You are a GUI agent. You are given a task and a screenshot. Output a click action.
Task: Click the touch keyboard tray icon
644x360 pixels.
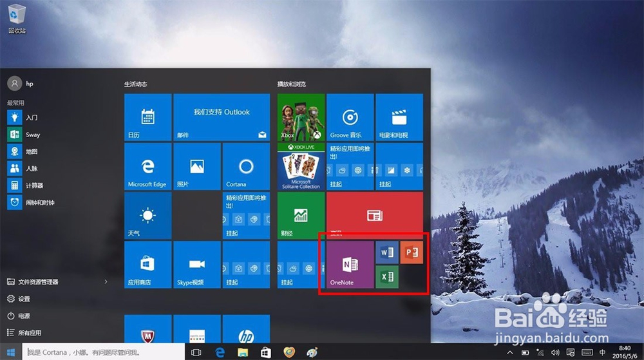587,352
